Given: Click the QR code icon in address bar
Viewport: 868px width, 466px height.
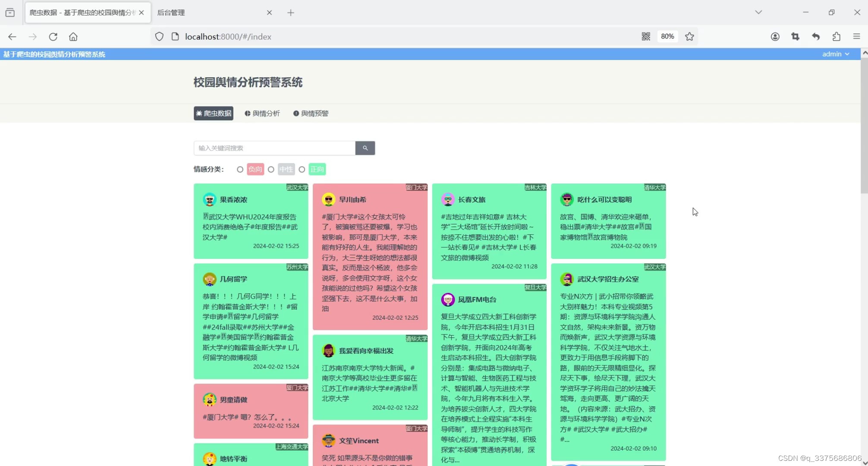Looking at the screenshot, I should pyautogui.click(x=645, y=37).
